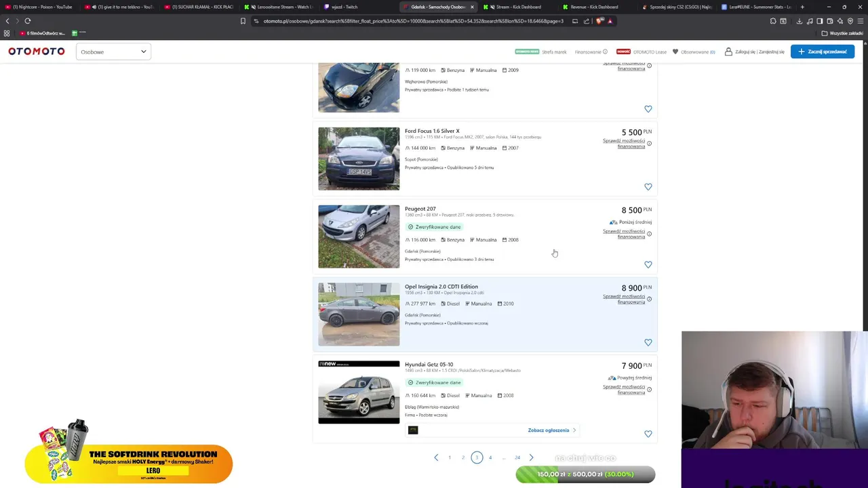Image resolution: width=868 pixels, height=488 pixels.
Task: Add Opel Insignia listing to watched
Action: pyautogui.click(x=648, y=342)
